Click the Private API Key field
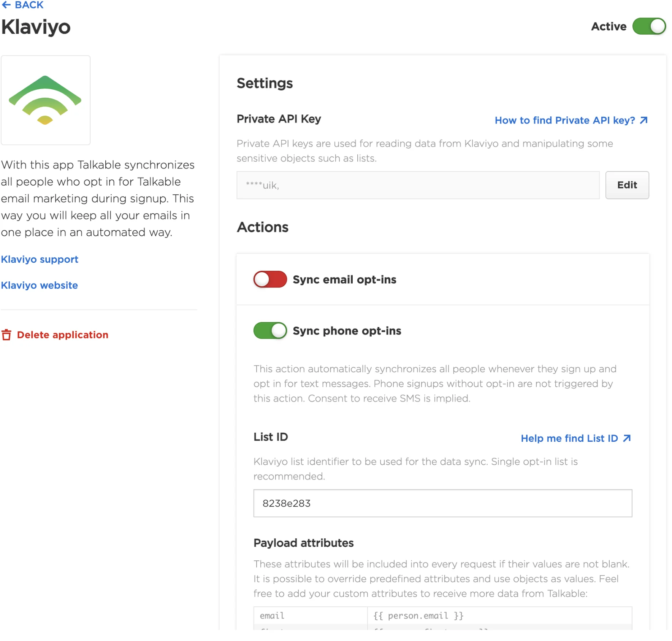 click(x=418, y=185)
